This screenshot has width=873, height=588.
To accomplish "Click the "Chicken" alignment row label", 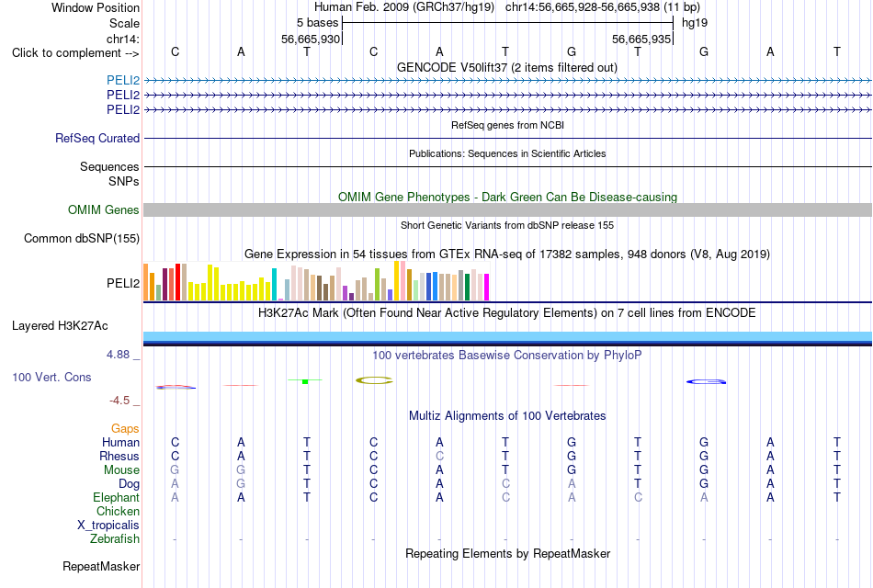I will click(118, 511).
